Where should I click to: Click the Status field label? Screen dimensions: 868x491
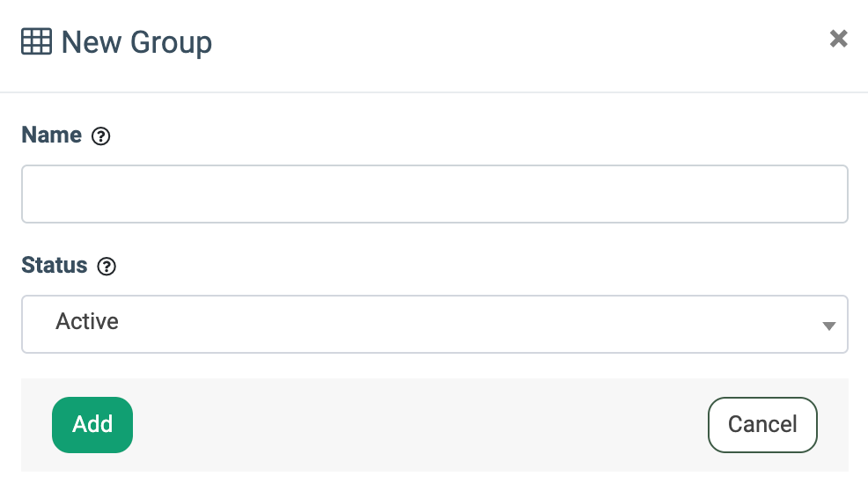(55, 265)
